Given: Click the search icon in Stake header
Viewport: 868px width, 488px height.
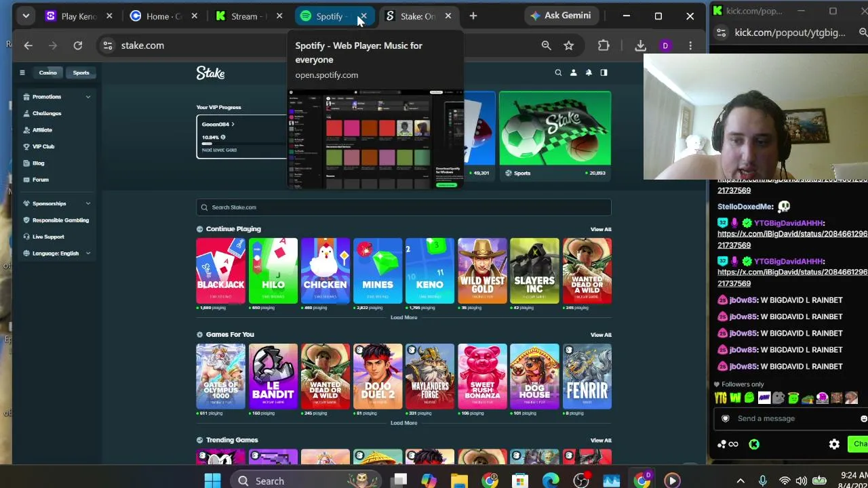Looking at the screenshot, I should click(x=558, y=73).
